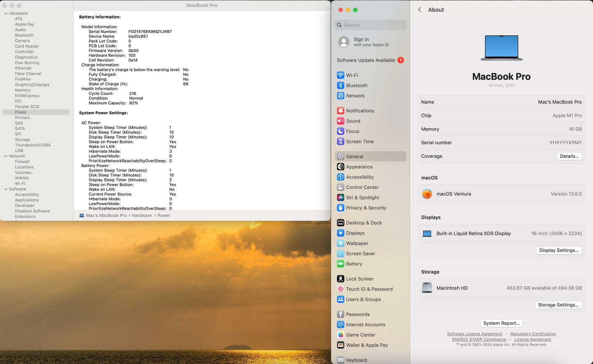The width and height of the screenshot is (593, 364).
Task: Go back using the About chevron
Action: click(419, 10)
